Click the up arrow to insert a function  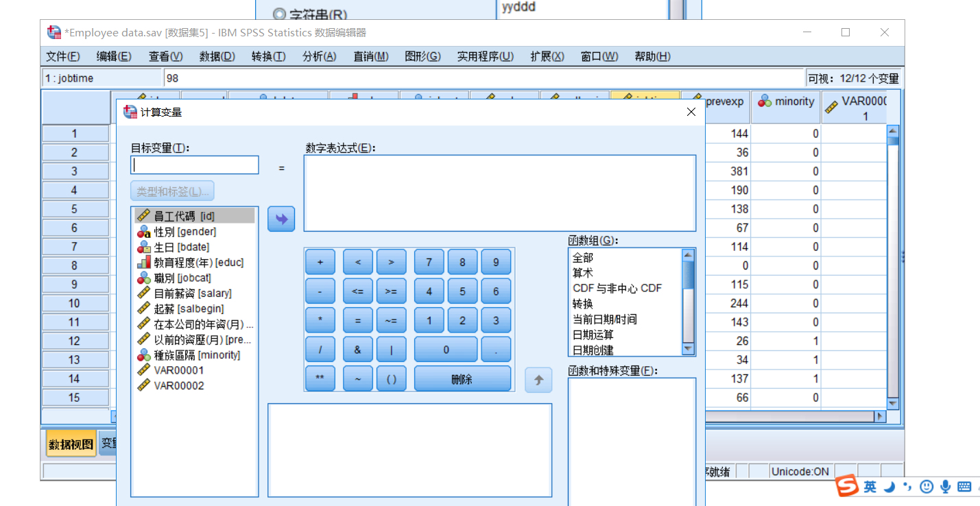pyautogui.click(x=538, y=380)
